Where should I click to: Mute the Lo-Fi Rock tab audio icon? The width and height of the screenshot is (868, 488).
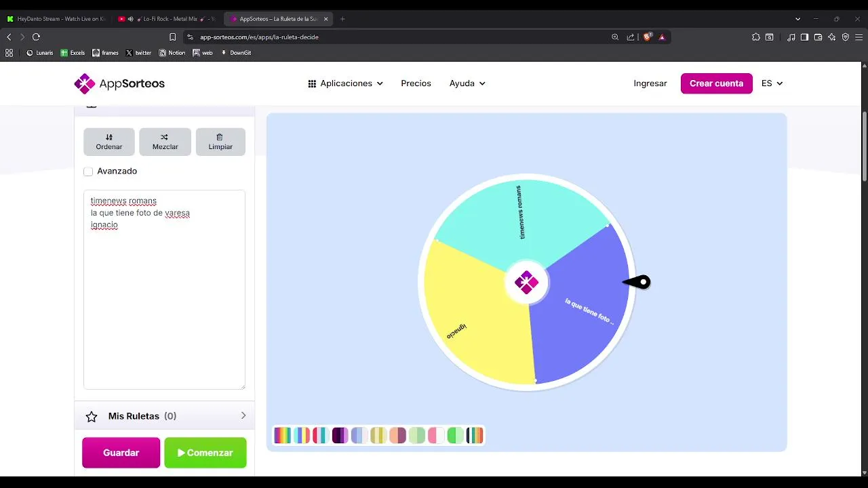point(130,19)
